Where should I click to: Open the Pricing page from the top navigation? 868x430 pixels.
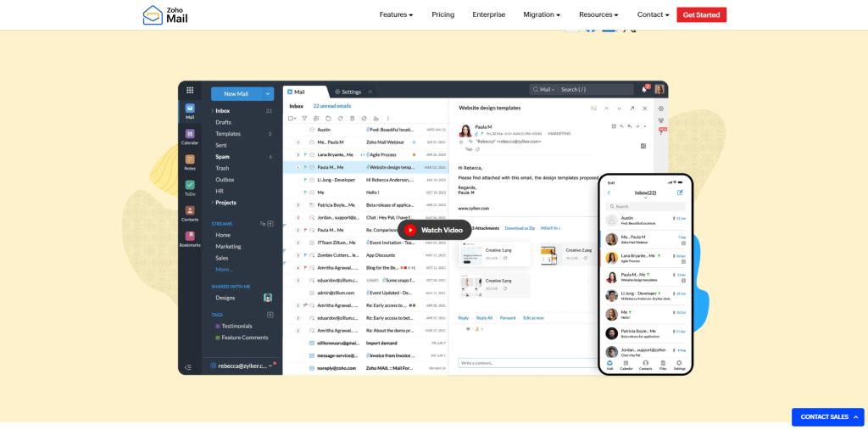(442, 15)
